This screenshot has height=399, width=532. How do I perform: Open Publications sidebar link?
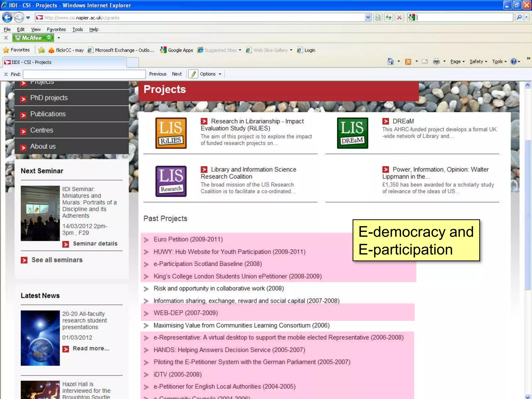[x=48, y=114]
